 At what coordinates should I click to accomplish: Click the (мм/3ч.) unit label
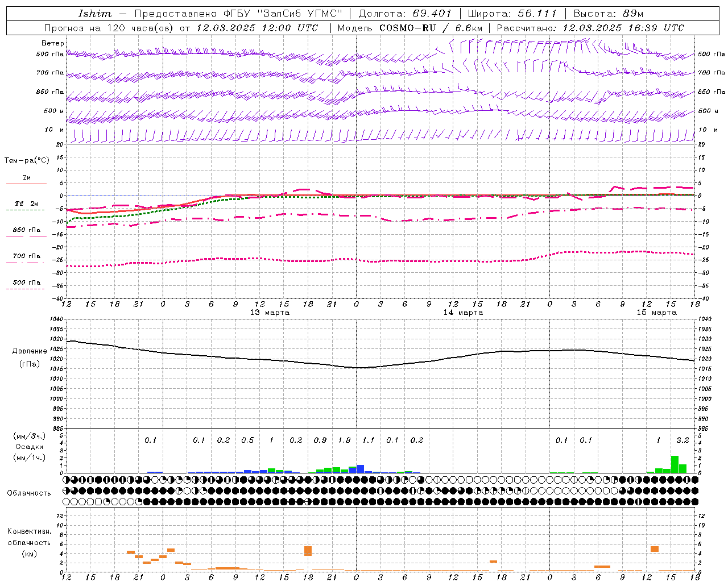coord(30,436)
